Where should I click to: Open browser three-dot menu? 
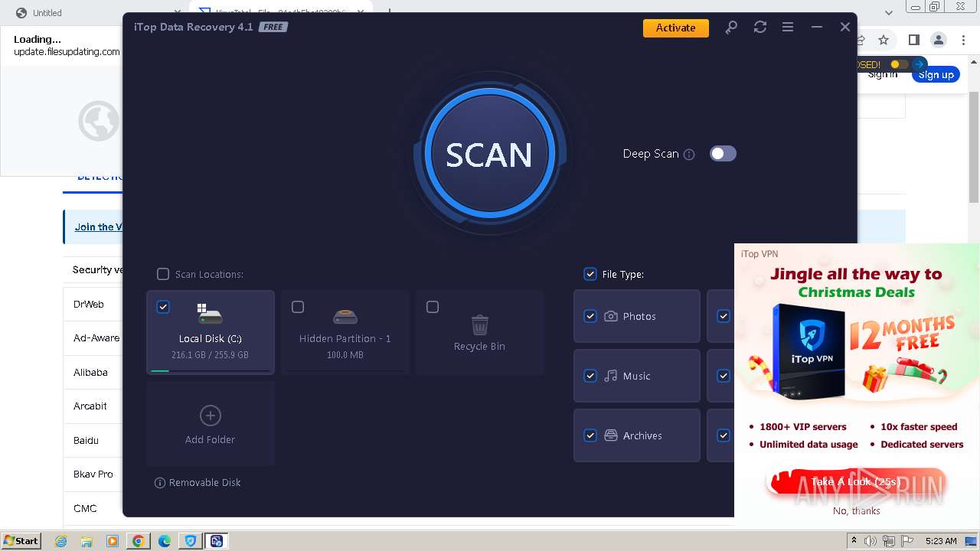click(x=963, y=40)
